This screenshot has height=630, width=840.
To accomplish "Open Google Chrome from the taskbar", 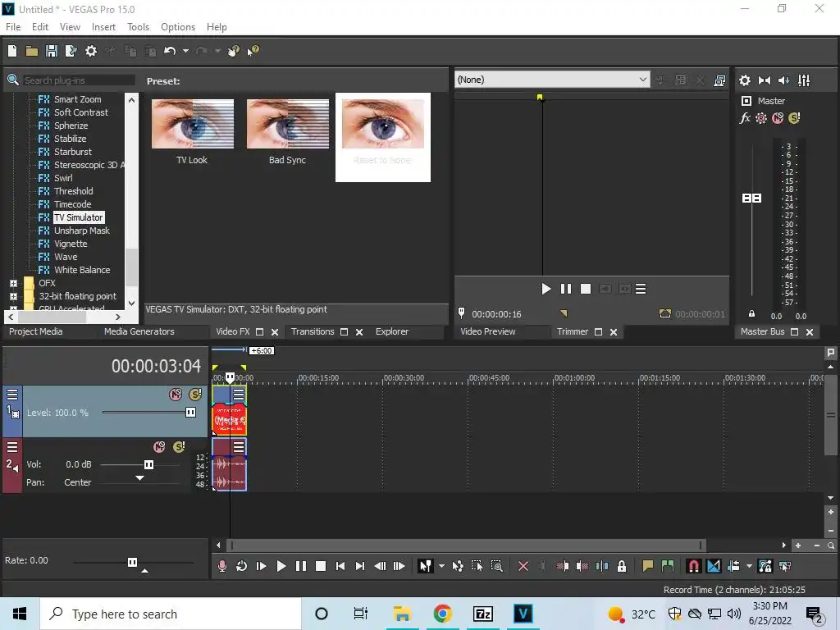I will 442,614.
